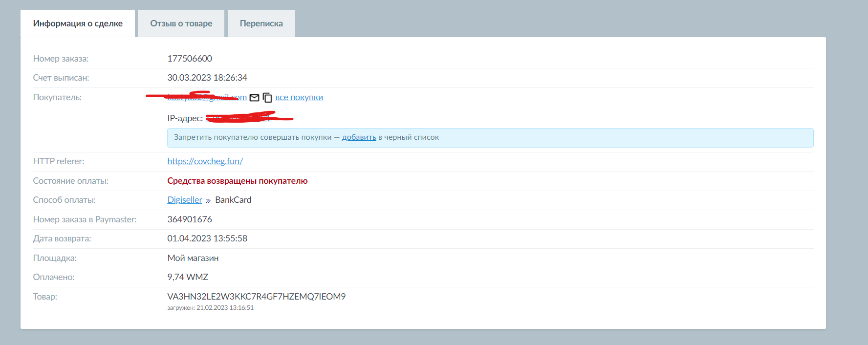Click the copy icon beside buyer email
This screenshot has height=345, width=868.
click(x=267, y=98)
